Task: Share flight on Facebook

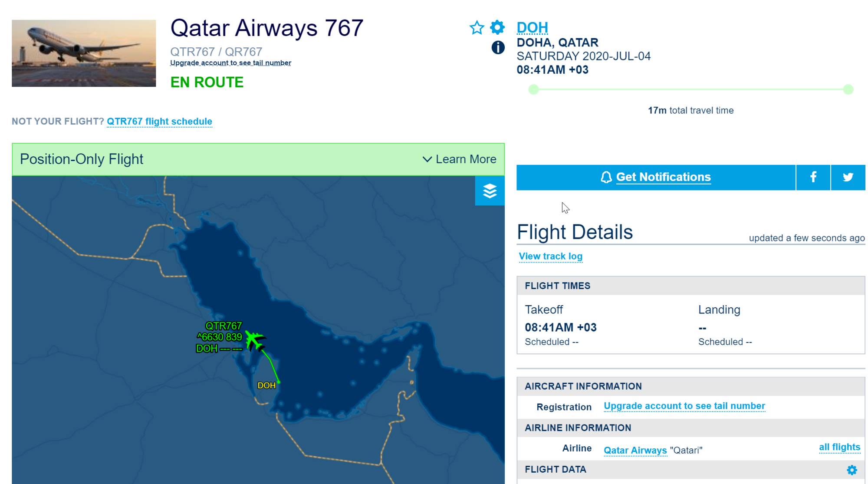Action: (x=813, y=177)
